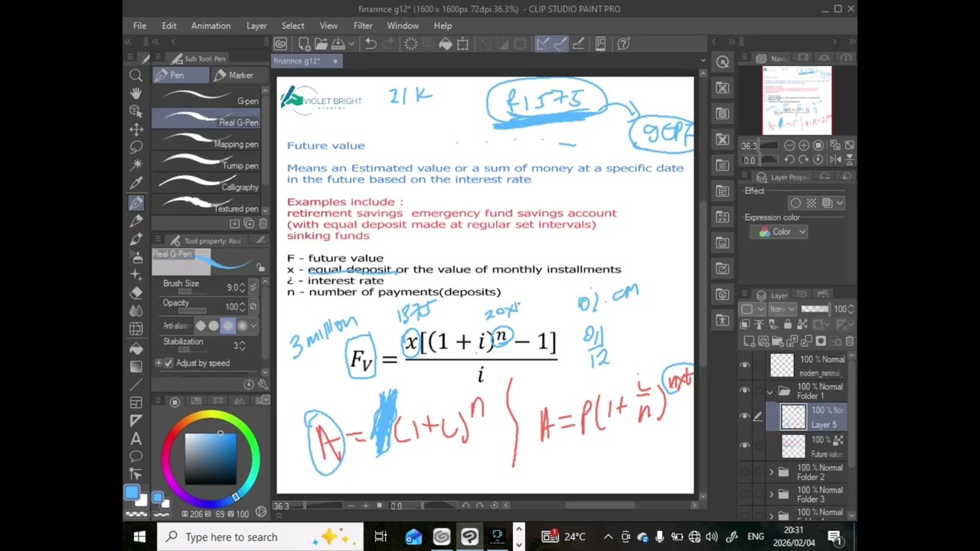Click the Windows search box
The image size is (980, 551).
pos(260,536)
